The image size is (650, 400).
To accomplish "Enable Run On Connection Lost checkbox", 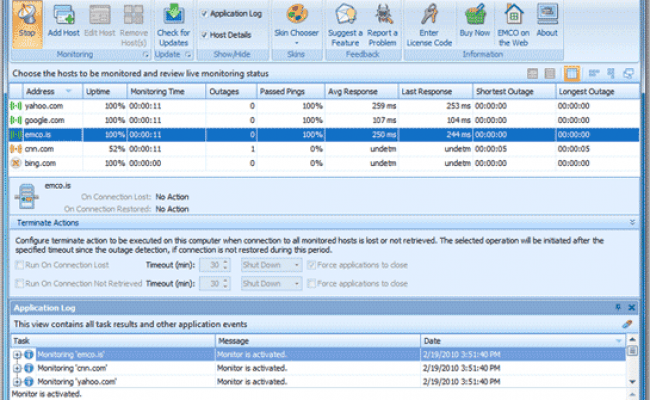I will (x=19, y=265).
